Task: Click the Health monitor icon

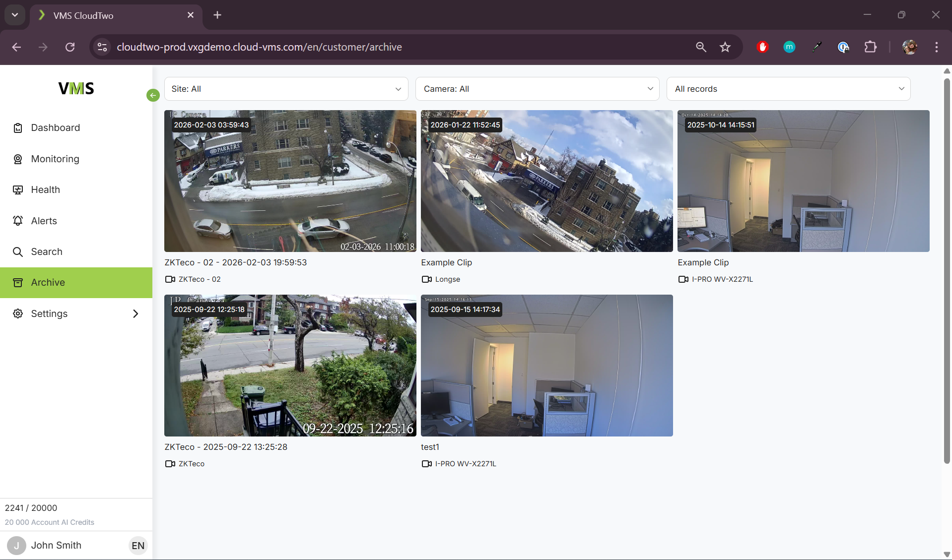Action: tap(18, 190)
